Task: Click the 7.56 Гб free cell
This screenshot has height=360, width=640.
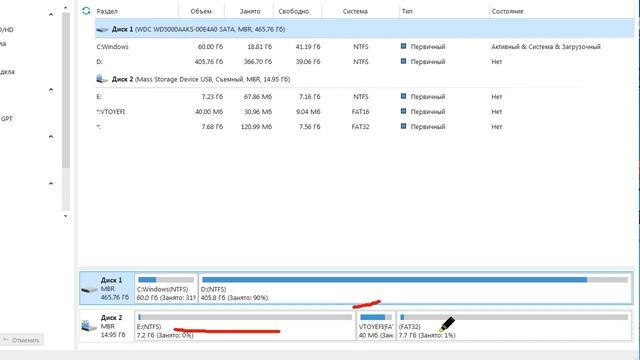Action: coord(309,127)
